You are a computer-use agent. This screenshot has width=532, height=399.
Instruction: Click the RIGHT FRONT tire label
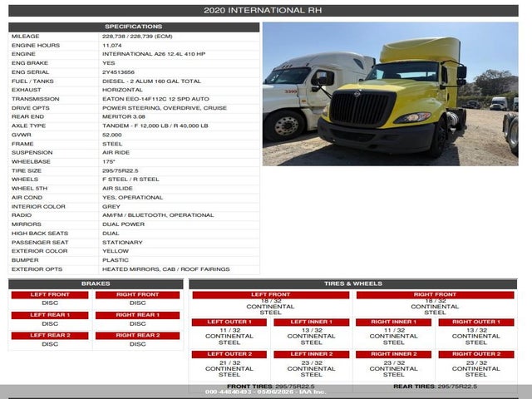click(435, 295)
